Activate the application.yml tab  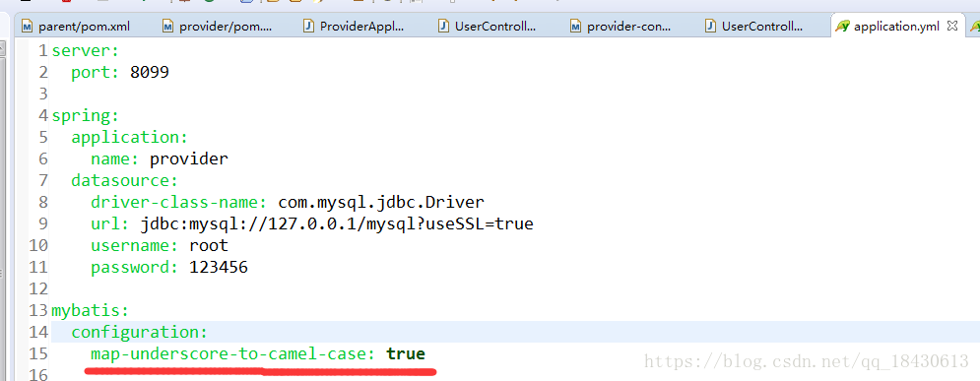click(x=896, y=27)
